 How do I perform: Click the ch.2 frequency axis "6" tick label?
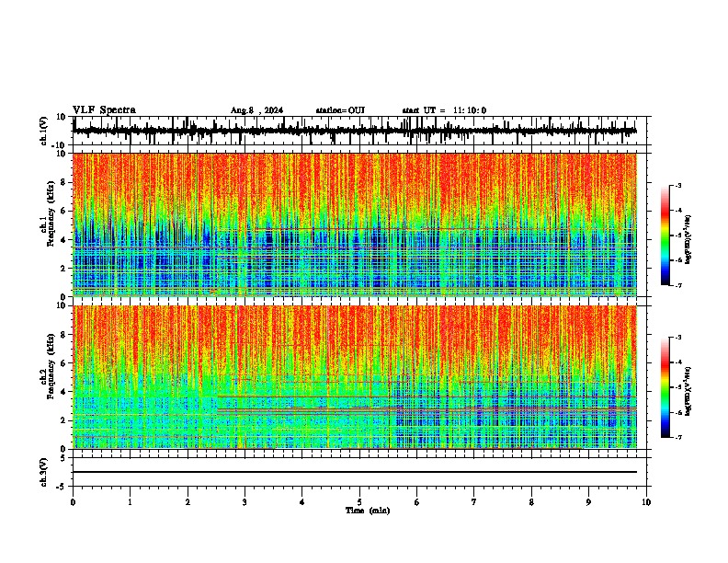click(x=64, y=363)
